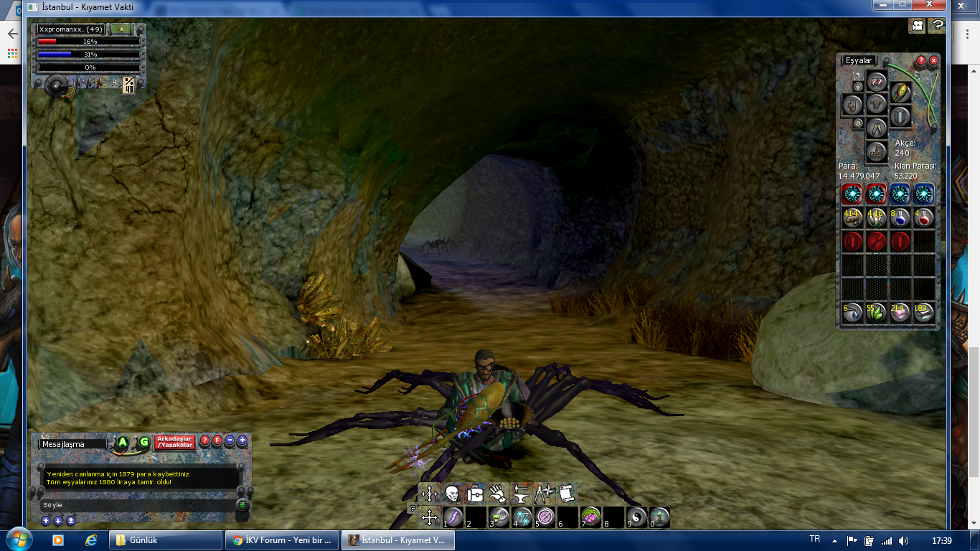Image resolution: width=980 pixels, height=551 pixels.
Task: Select the glove hand equipment slot
Action: point(852,105)
